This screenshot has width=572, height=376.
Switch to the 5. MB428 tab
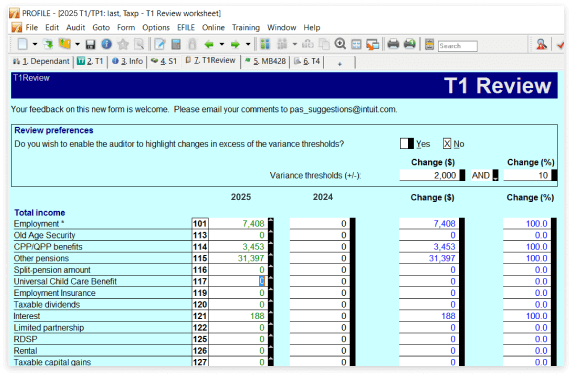coord(266,61)
